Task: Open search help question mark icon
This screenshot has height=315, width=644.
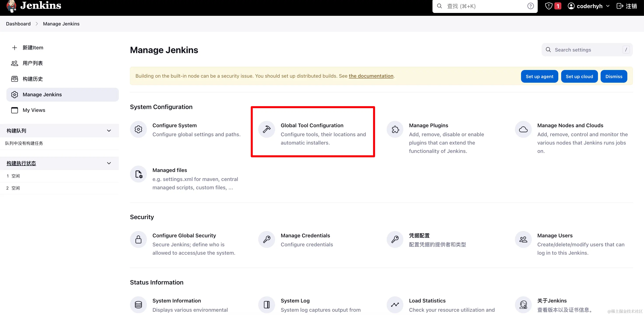Action: (x=530, y=6)
